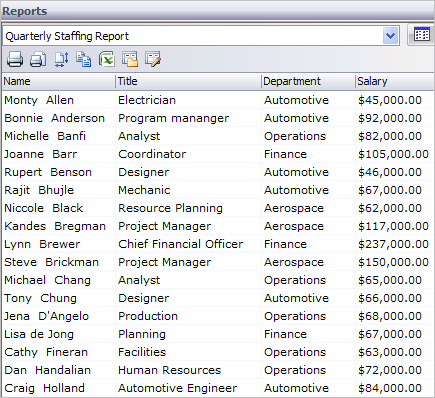Select the Kandes Bregman name cell
This screenshot has height=398, width=435.
tap(59, 226)
